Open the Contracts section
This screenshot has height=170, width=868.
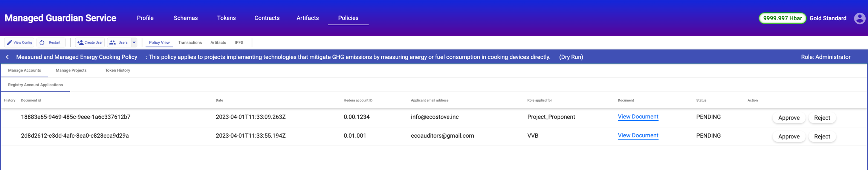click(267, 18)
